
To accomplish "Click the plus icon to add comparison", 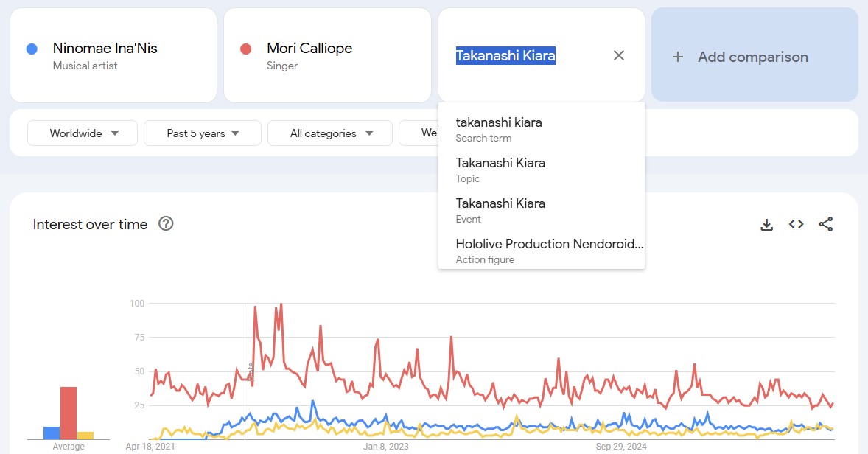I will [678, 57].
